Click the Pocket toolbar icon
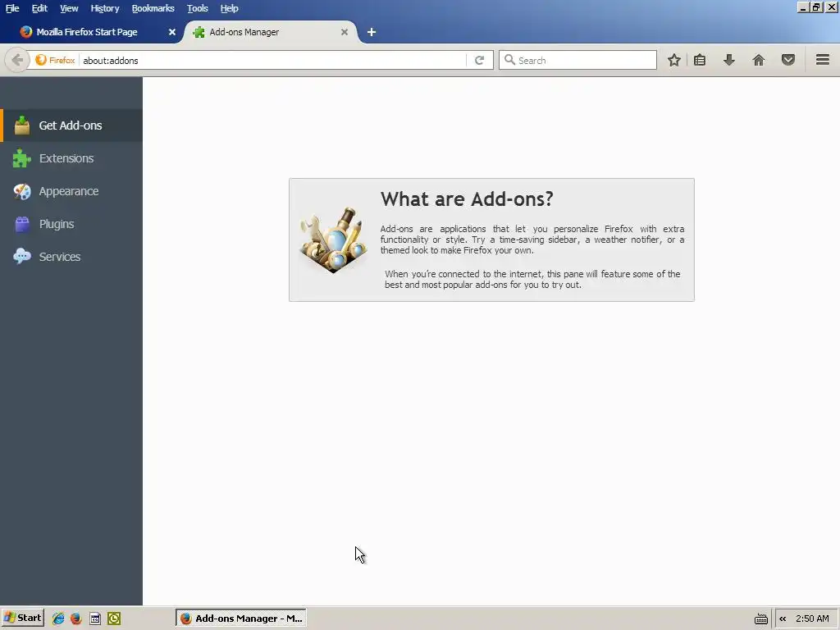Screen dimensions: 840x630 coord(787,60)
